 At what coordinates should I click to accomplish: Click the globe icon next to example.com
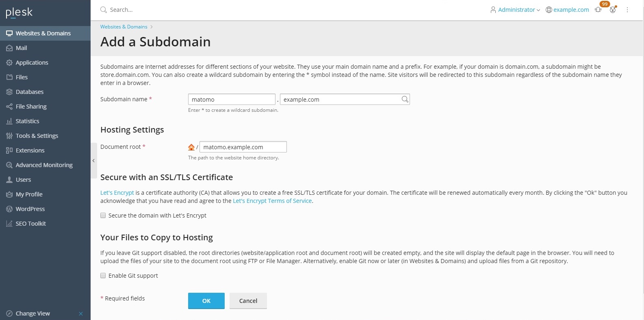click(x=549, y=10)
